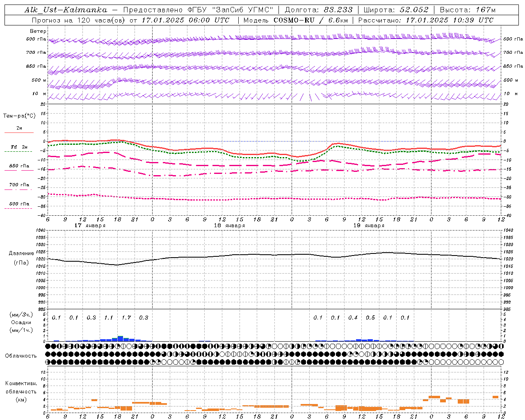Screen dimensions: 525x420
Task: Click the 1.7 precipitation total value
Action: 126,317
